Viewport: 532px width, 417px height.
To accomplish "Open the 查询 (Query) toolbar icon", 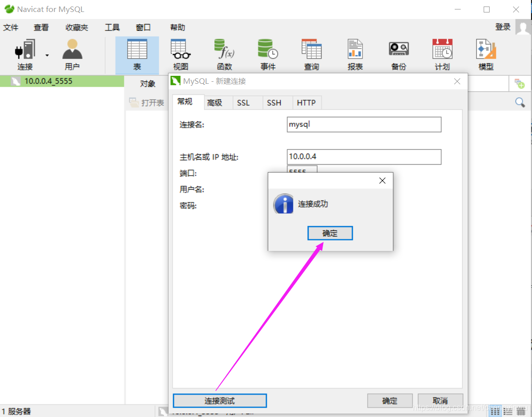I will (x=312, y=54).
